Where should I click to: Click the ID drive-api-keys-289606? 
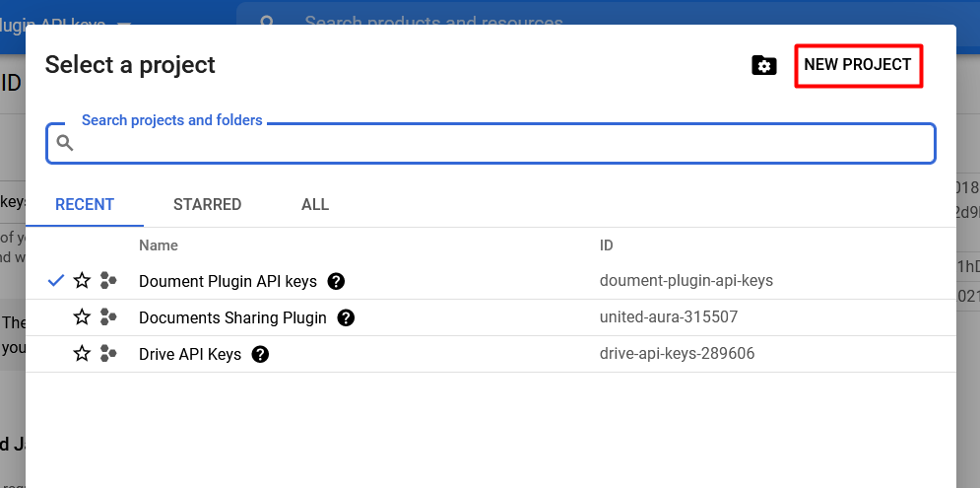(x=677, y=354)
